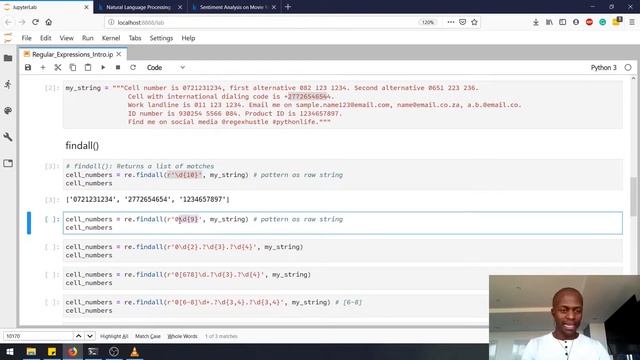640x360 pixels.
Task: Open the cell type Code dropdown
Action: click(166, 67)
